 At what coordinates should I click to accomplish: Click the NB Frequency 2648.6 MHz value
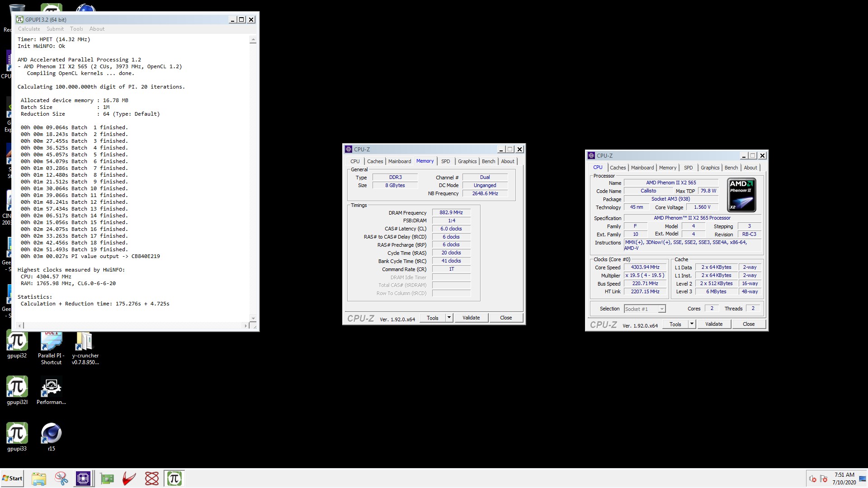tap(485, 193)
